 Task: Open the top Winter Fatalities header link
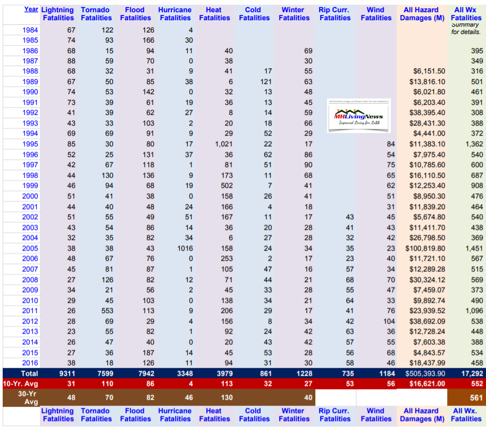tap(294, 14)
